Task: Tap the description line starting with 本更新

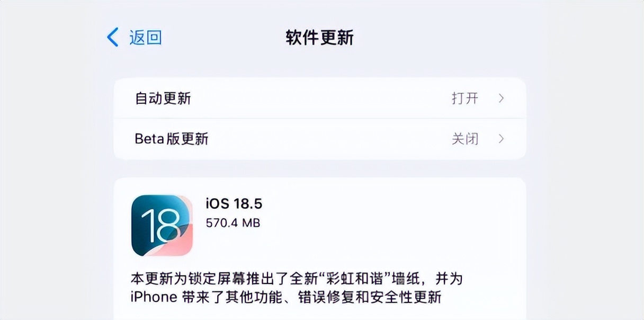Action: coord(297,279)
